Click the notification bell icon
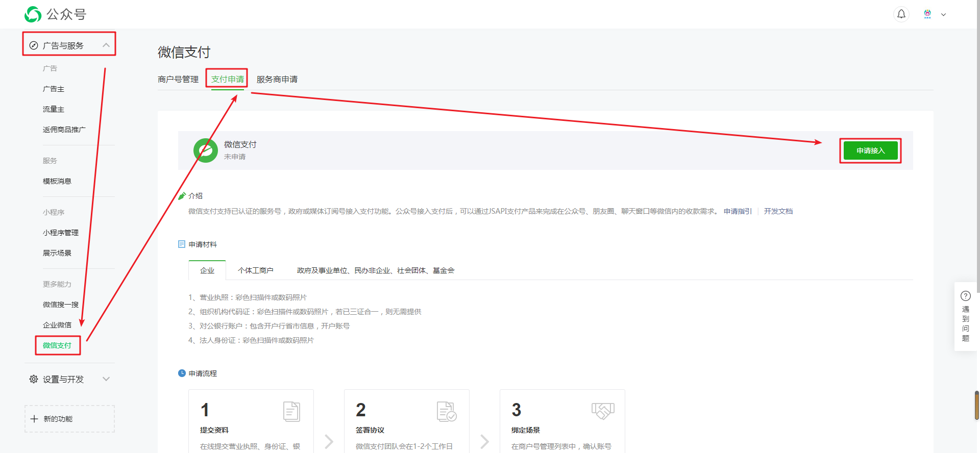 (901, 14)
